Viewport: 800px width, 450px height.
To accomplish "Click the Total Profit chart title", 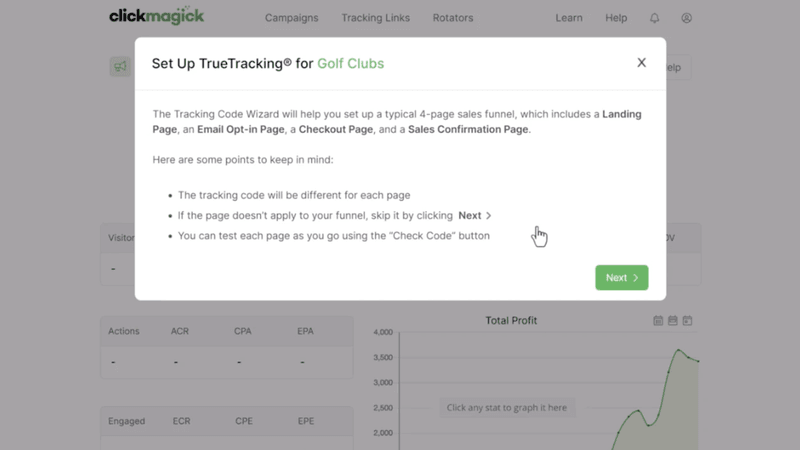I will (511, 321).
